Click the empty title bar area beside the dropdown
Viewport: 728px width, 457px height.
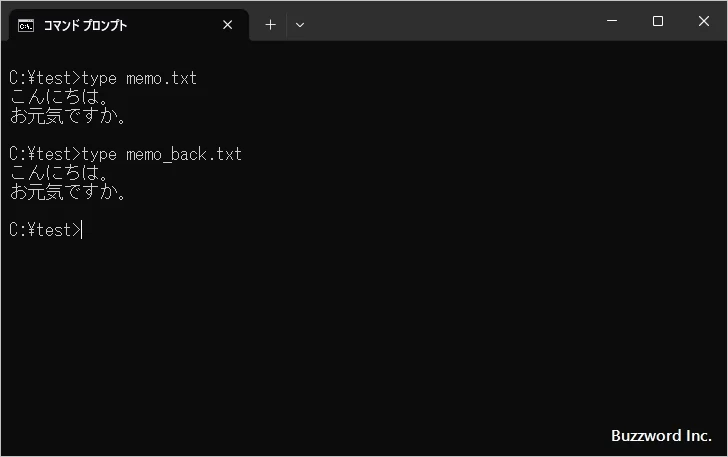click(x=450, y=22)
